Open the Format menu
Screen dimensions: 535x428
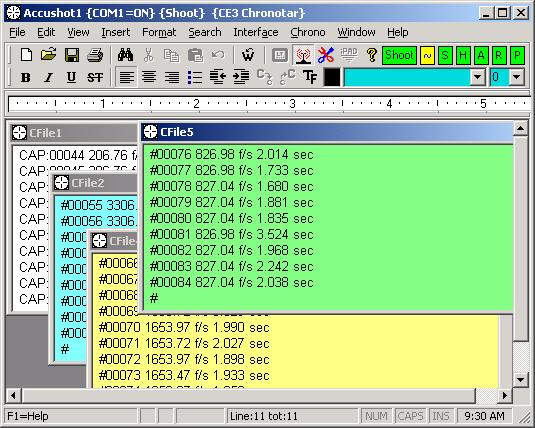click(159, 32)
